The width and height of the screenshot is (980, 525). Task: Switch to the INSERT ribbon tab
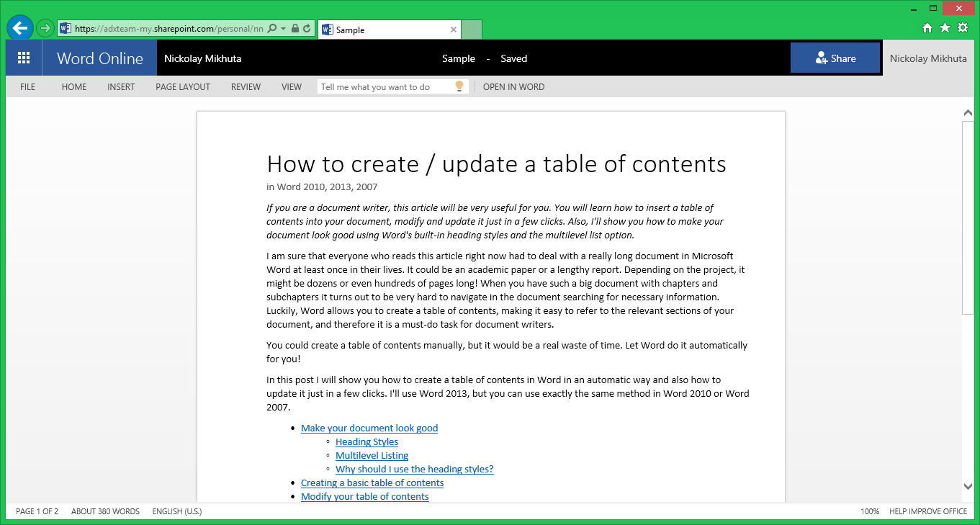(121, 86)
